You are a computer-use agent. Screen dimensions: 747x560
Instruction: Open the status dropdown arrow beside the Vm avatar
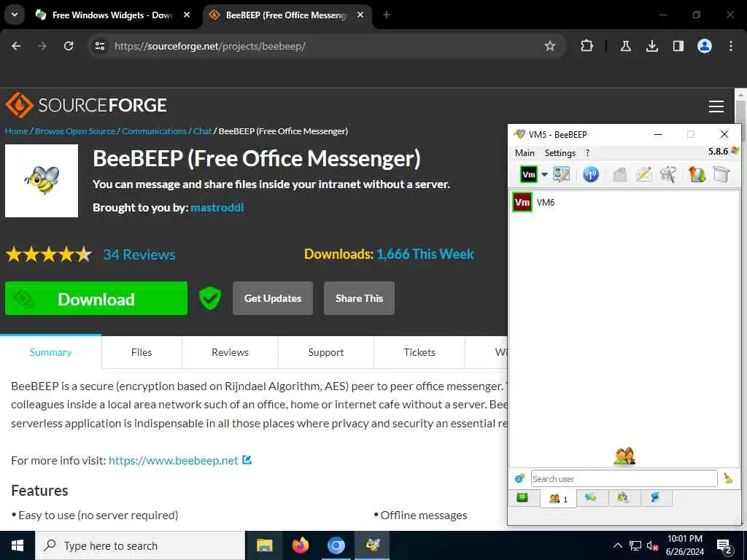544,174
